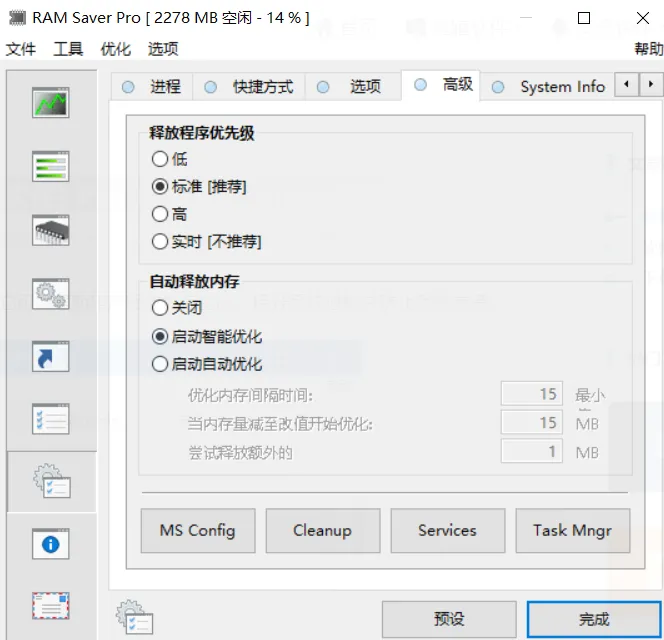This screenshot has width=664, height=640.
Task: Open the checklist options sidebar icon
Action: coord(50,419)
